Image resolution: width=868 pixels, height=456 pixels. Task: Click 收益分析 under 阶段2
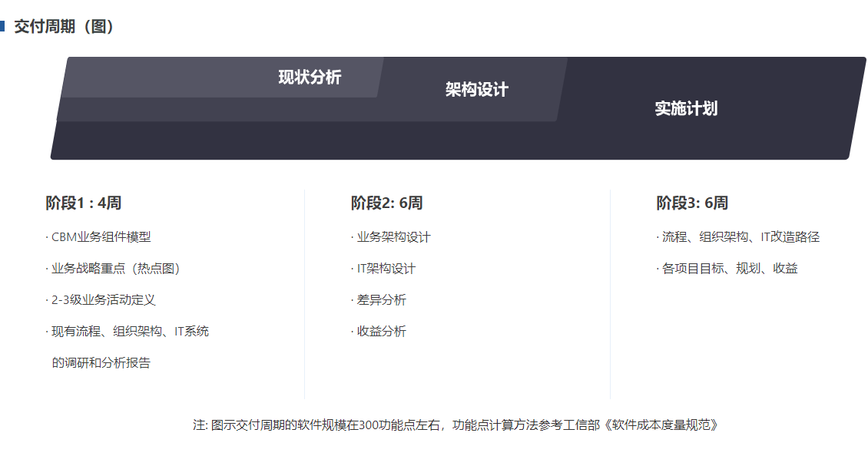click(x=380, y=332)
